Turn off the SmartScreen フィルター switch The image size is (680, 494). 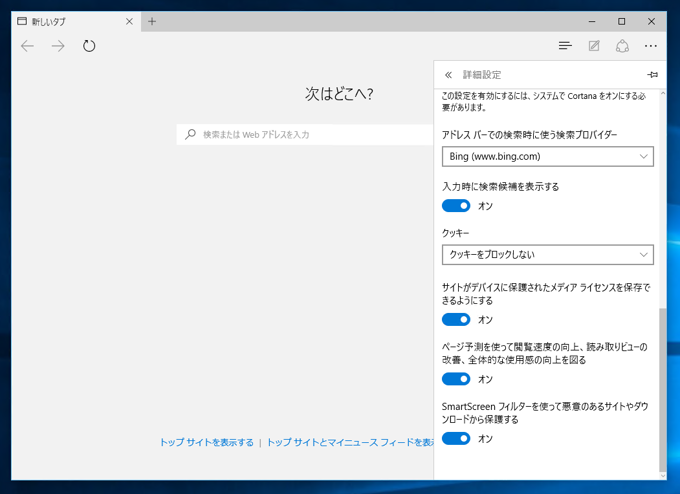456,438
